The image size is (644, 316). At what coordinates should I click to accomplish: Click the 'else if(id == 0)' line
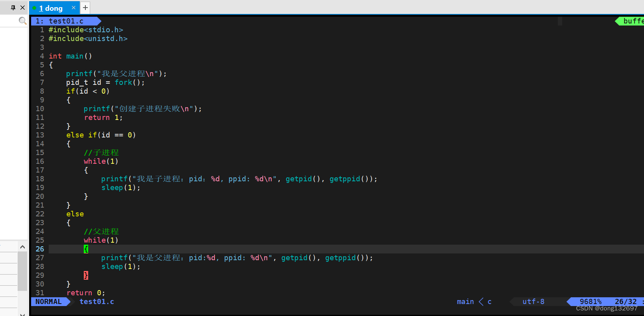coord(101,135)
